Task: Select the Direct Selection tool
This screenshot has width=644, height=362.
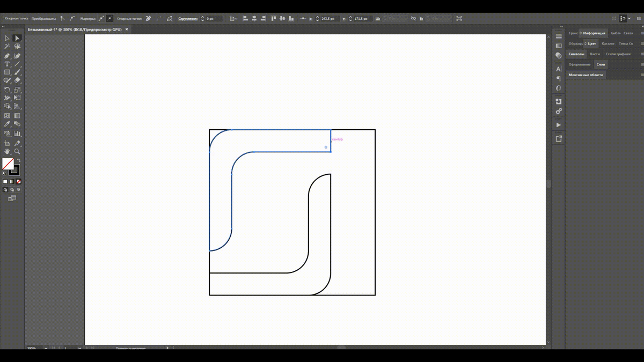Action: 17,38
